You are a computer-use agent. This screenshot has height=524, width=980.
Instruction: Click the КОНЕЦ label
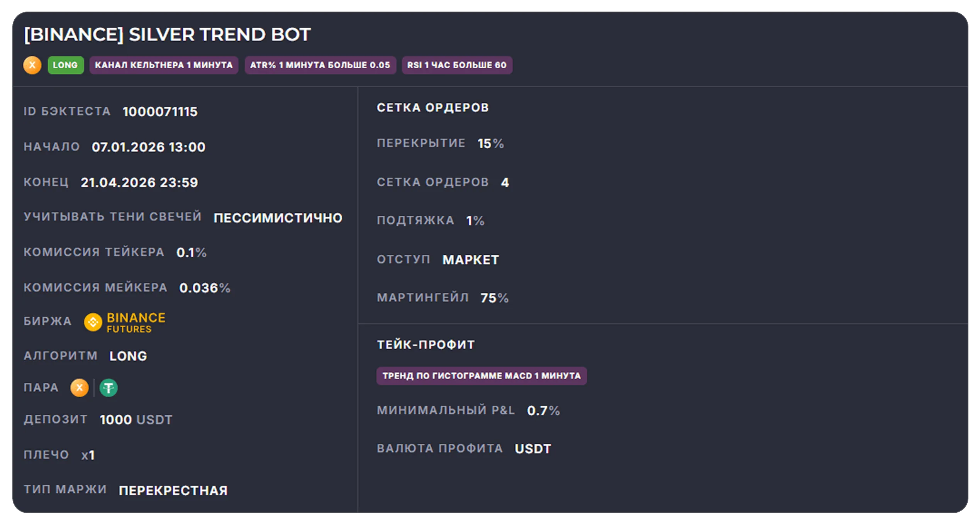(x=46, y=182)
